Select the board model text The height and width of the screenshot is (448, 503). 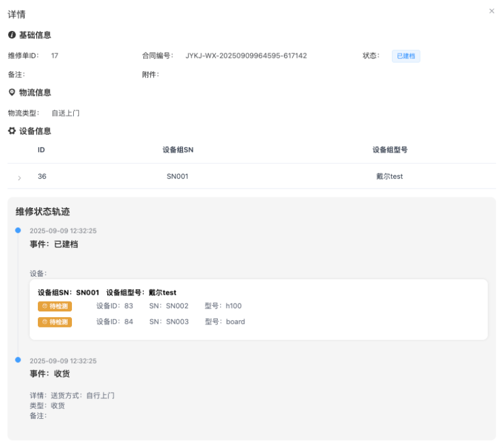(236, 322)
